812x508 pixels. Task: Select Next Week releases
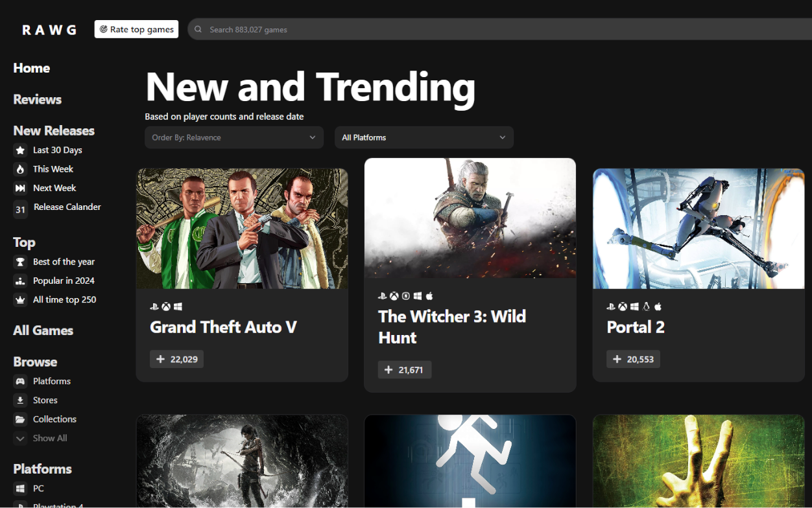coord(54,188)
